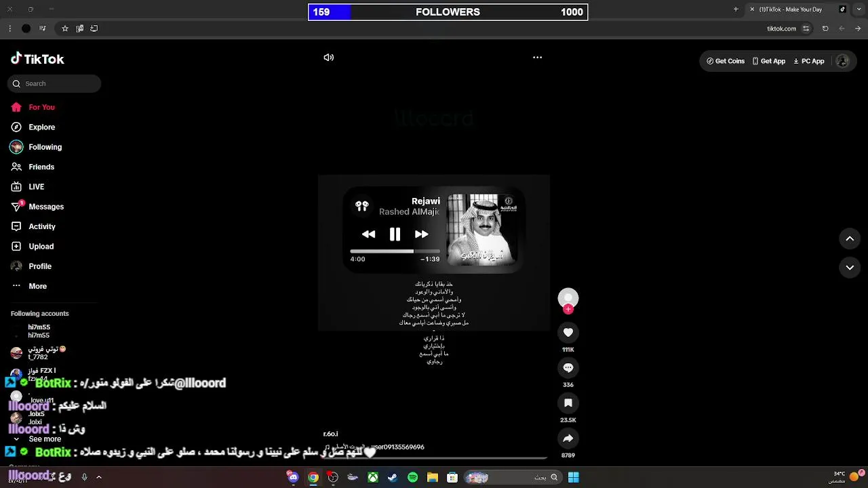
Task: Open the TikTok logo home link
Action: 37,59
